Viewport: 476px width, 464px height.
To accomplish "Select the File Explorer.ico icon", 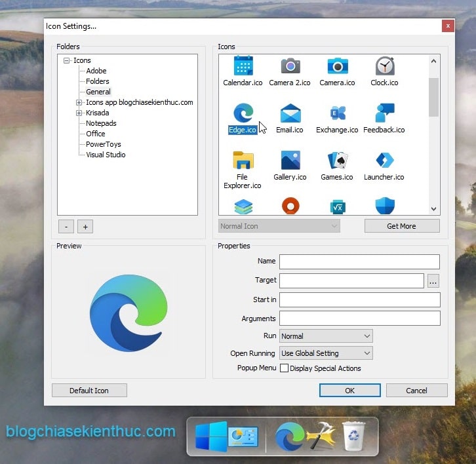I will (243, 170).
